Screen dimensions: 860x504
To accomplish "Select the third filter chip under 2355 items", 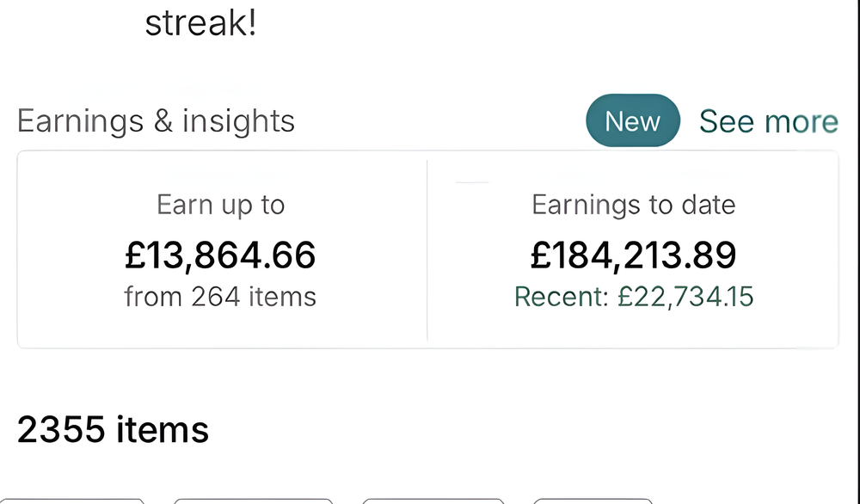I will pyautogui.click(x=433, y=500).
